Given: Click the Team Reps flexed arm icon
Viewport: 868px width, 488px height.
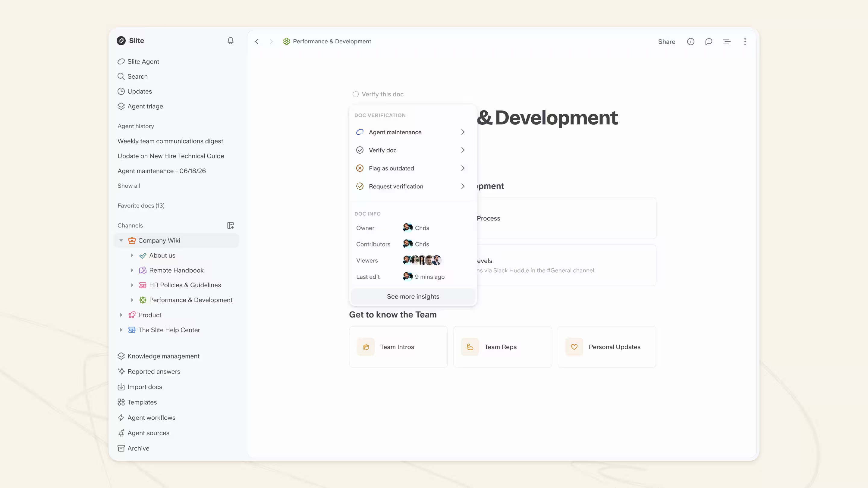Looking at the screenshot, I should tap(470, 347).
